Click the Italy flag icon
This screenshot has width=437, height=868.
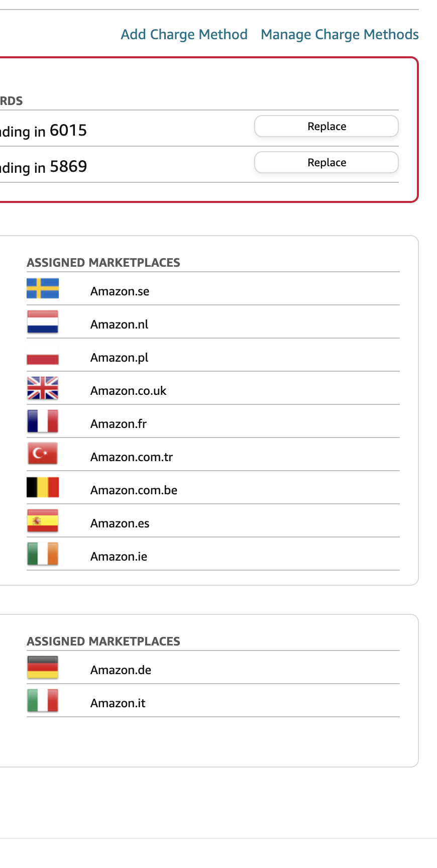[x=43, y=701]
